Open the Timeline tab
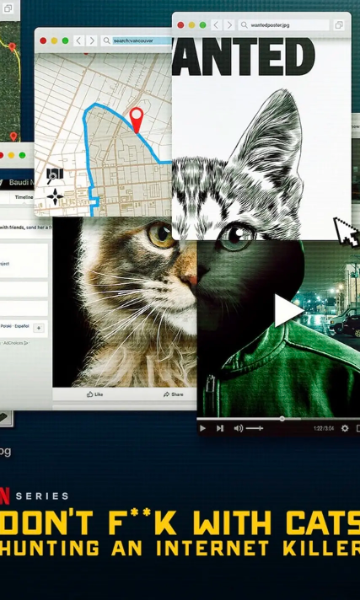 click(x=24, y=197)
